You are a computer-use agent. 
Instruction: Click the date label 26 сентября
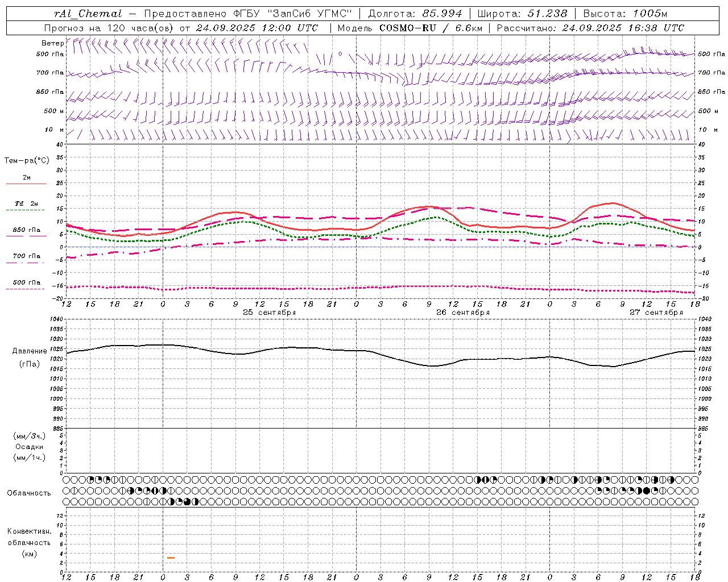pos(462,313)
